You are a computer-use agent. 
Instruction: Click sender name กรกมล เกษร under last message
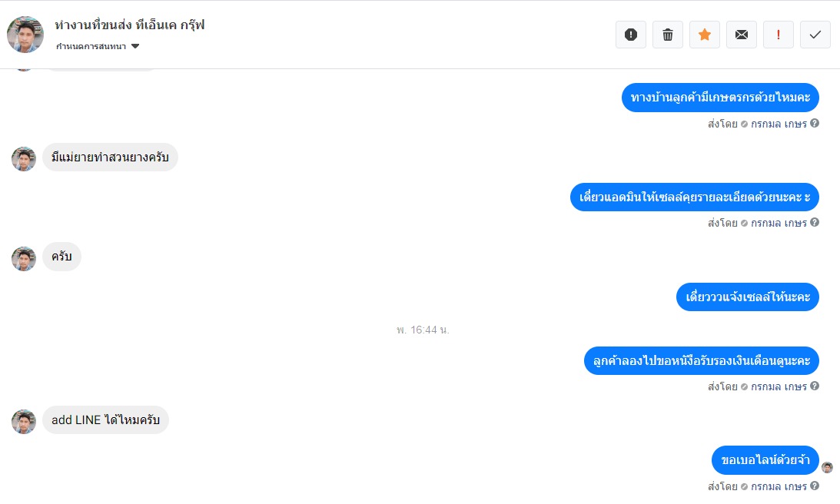coord(779,486)
